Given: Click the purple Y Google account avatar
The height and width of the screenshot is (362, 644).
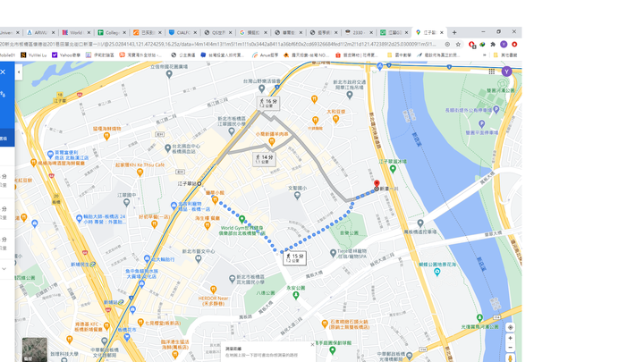Looking at the screenshot, I should tap(506, 72).
